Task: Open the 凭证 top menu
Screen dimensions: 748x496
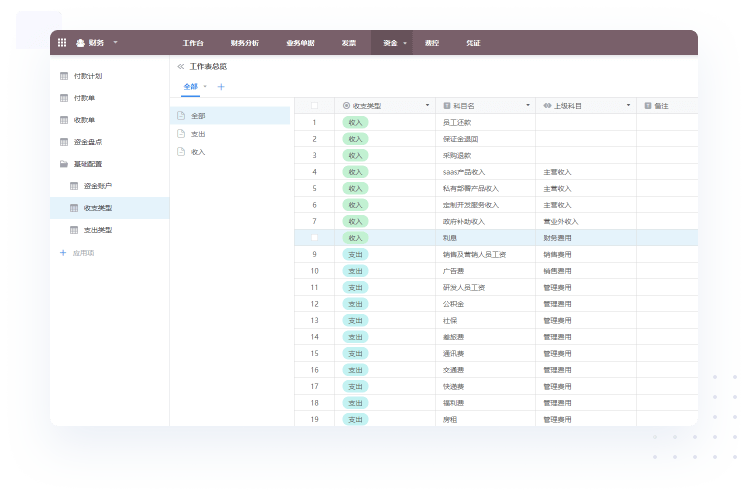Action: pyautogui.click(x=473, y=43)
